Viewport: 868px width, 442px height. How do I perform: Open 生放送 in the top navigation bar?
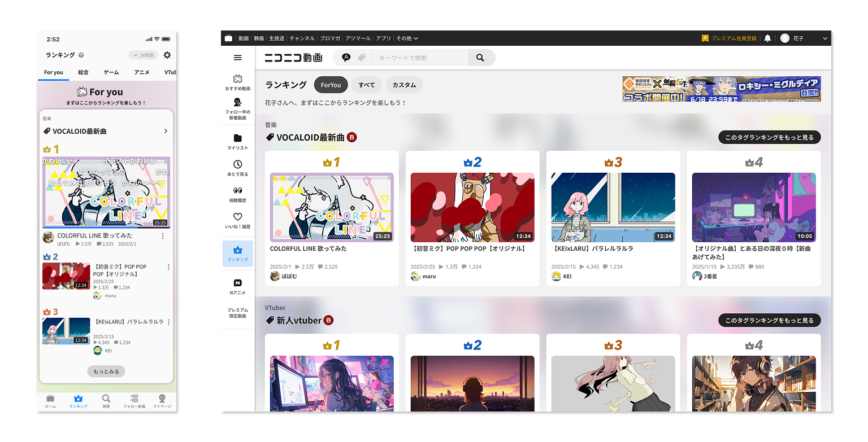(277, 38)
